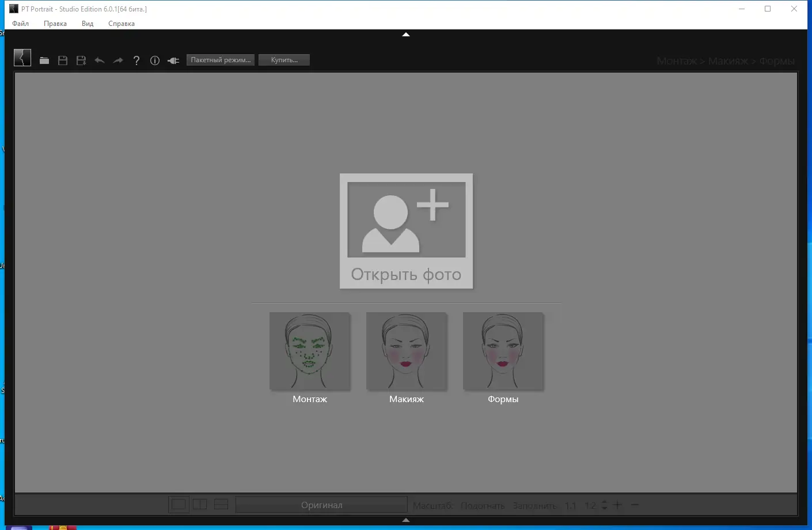This screenshot has height=530, width=812.
Task: Collapse the top panel with the up arrow
Action: pyautogui.click(x=406, y=35)
